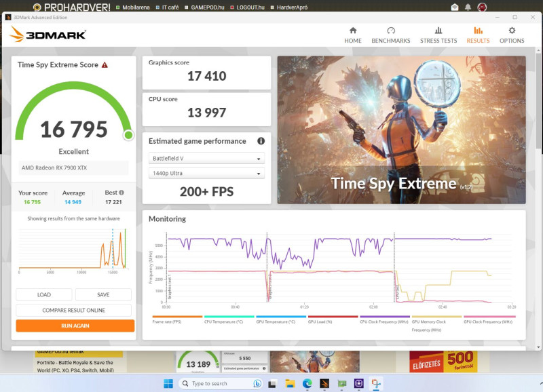
Task: Click the Snipping Tool taskbar icon
Action: click(376, 383)
